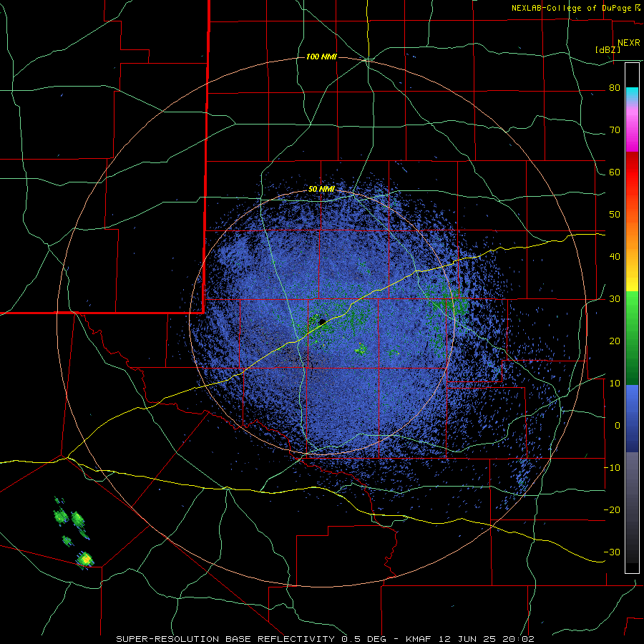Click the 10 dBZ scale value
The image size is (644, 644).
pyautogui.click(x=615, y=384)
